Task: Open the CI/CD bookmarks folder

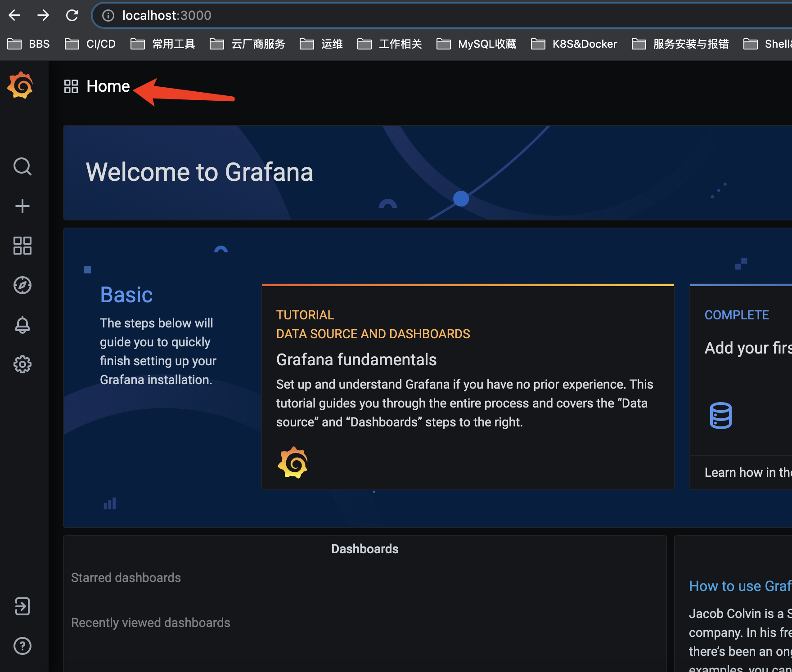Action: coord(90,44)
